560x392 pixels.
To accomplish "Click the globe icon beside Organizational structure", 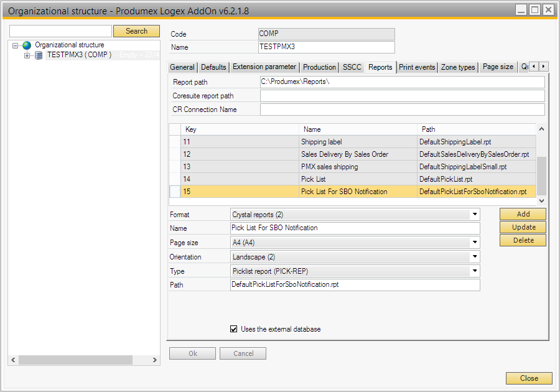I will pos(27,45).
